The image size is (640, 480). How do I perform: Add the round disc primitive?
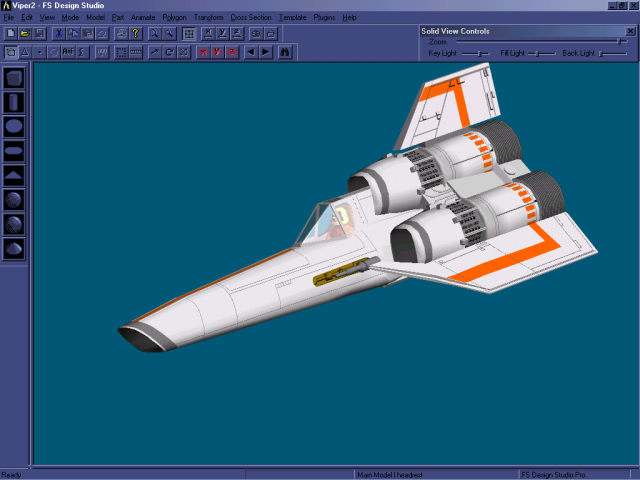click(14, 127)
